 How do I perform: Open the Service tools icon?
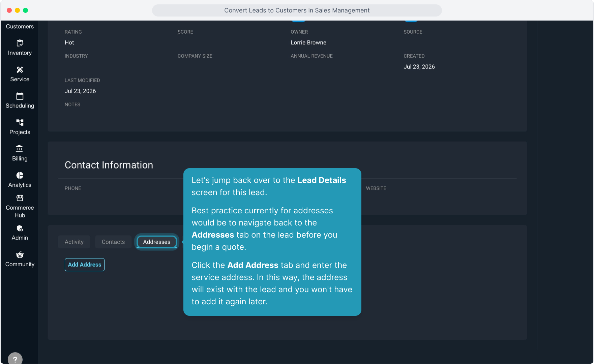(x=20, y=70)
